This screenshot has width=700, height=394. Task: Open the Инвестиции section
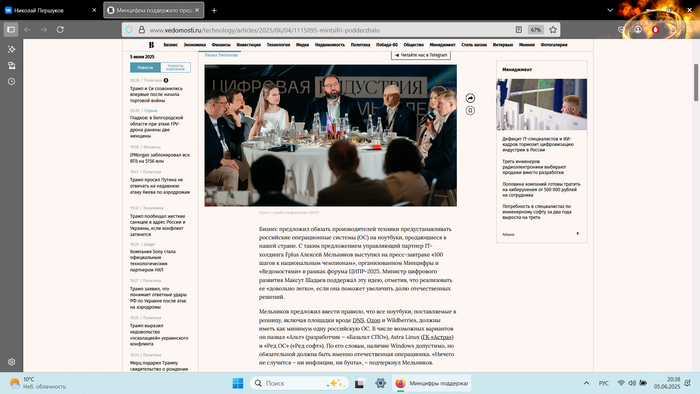pyautogui.click(x=249, y=45)
